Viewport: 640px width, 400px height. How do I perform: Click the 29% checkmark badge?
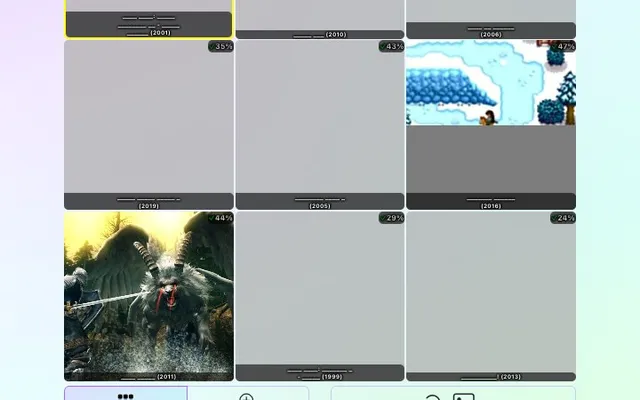391,218
